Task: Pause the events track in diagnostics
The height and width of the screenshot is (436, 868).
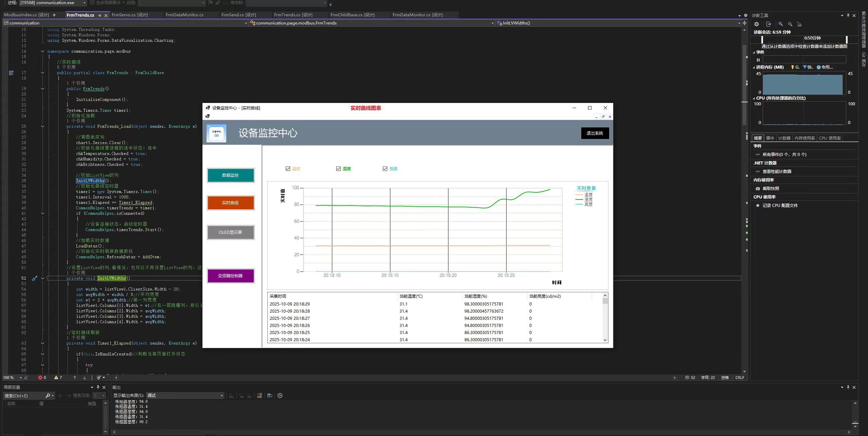Action: tap(758, 60)
